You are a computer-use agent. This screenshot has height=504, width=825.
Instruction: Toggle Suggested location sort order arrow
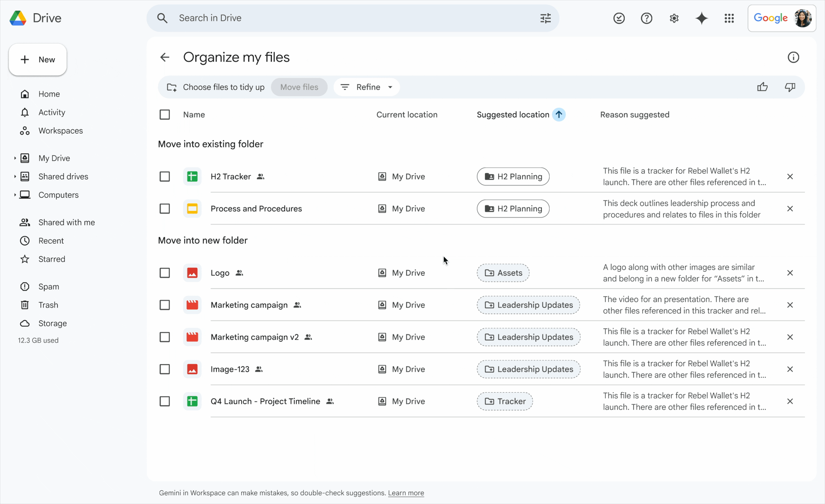pos(559,114)
